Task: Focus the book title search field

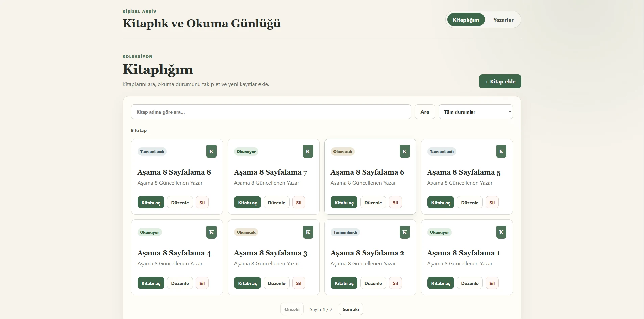Action: point(271,112)
